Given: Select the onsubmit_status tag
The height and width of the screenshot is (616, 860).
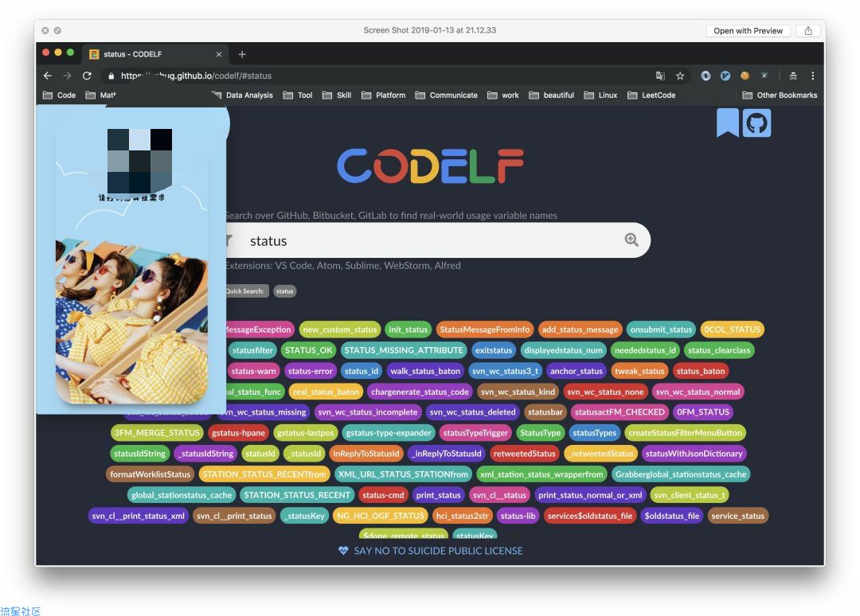Looking at the screenshot, I should [x=661, y=329].
